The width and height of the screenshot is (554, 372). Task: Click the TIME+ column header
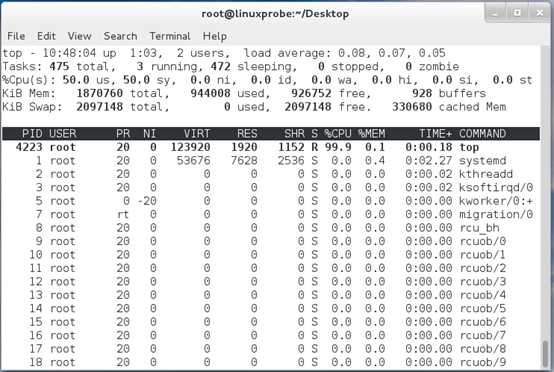(x=435, y=134)
